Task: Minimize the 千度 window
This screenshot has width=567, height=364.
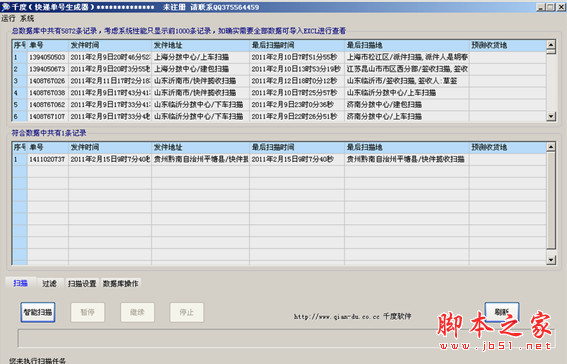Action: pos(541,7)
